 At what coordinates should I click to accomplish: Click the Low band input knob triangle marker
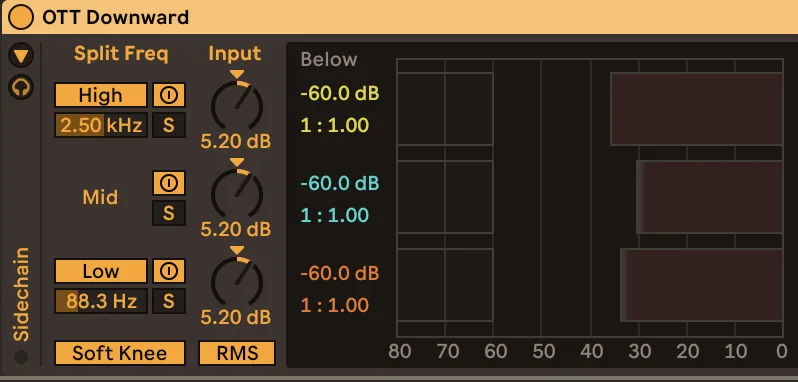tap(237, 250)
